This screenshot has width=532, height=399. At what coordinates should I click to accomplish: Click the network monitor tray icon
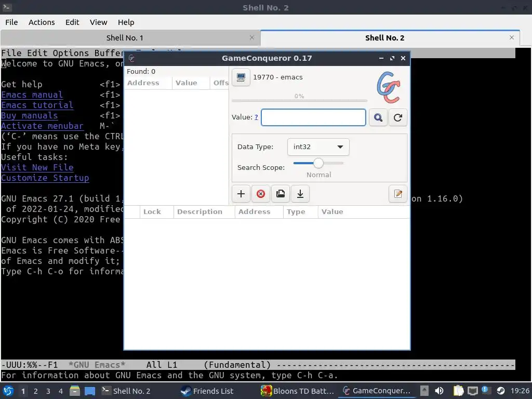pyautogui.click(x=472, y=391)
